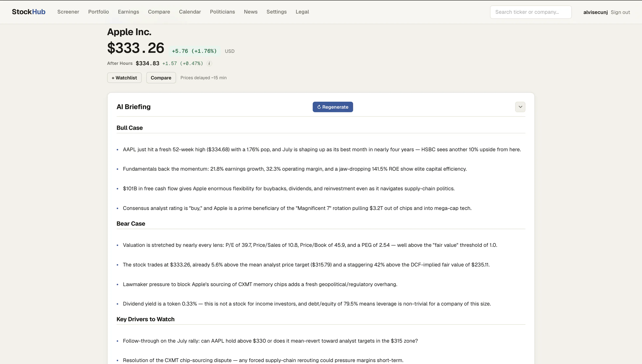Click the Bear Case heading
Screen dimensions: 642x364
[x=131, y=223]
